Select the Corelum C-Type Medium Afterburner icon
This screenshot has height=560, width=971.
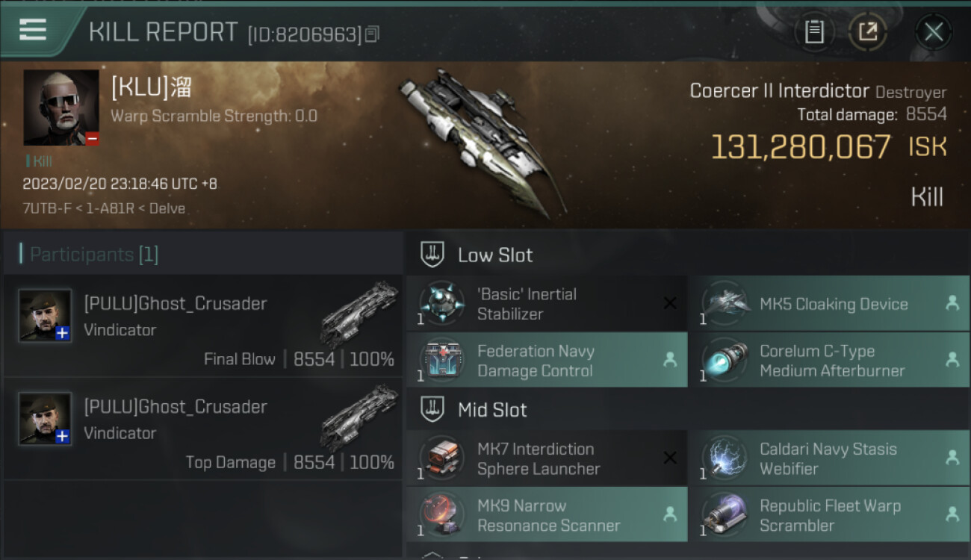724,361
